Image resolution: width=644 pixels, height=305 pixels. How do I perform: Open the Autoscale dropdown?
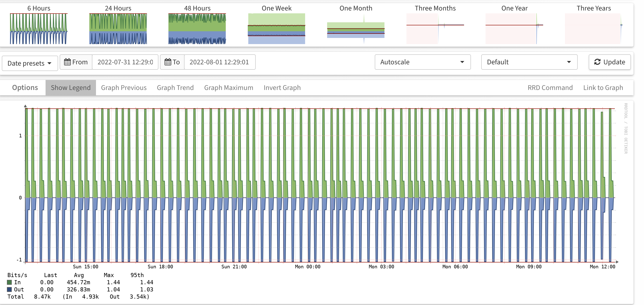(422, 62)
